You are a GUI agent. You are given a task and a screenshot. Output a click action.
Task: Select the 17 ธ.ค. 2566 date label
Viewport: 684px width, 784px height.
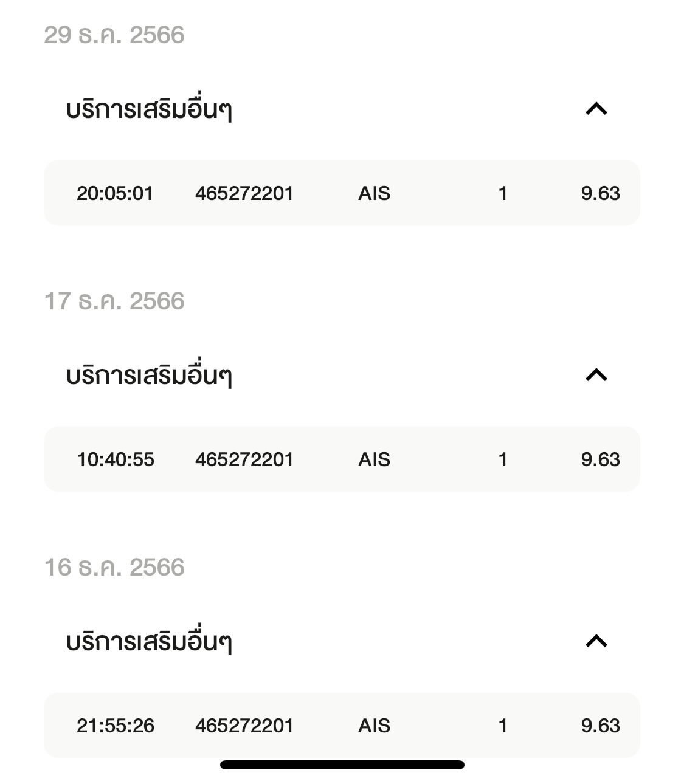114,301
